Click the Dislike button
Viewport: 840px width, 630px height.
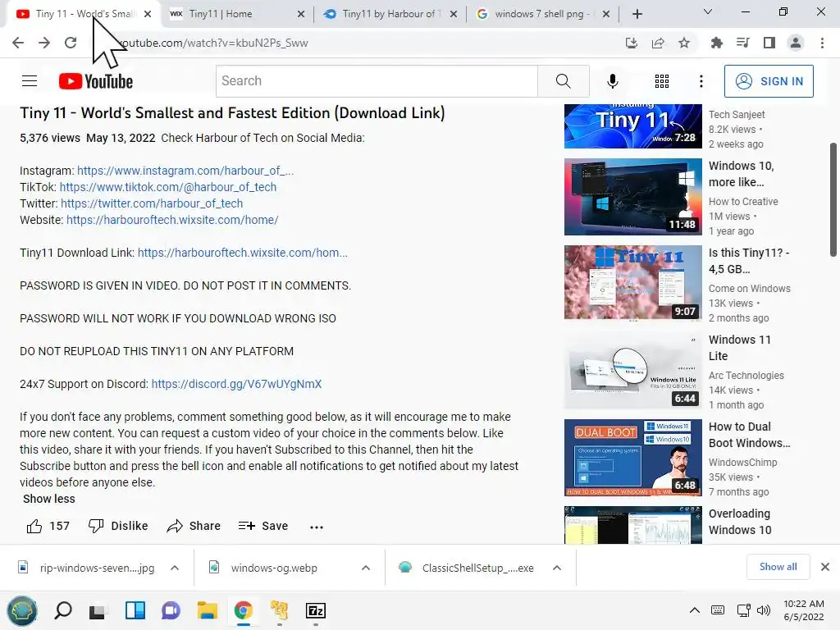(x=118, y=526)
